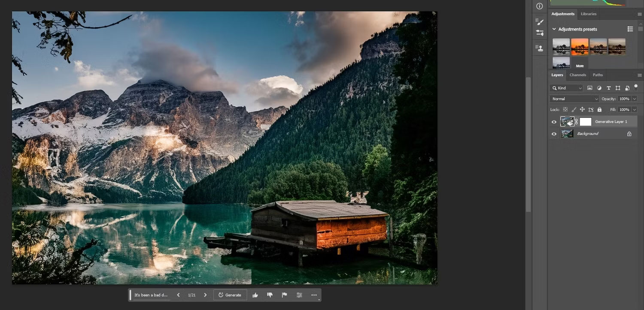The image size is (644, 310).
Task: Give thumbs down to the generation
Action: click(270, 295)
